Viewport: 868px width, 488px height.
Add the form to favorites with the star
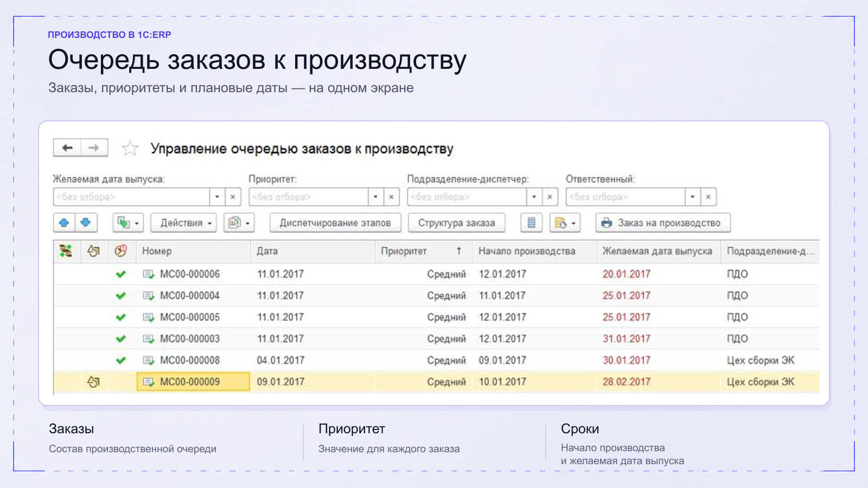click(130, 148)
